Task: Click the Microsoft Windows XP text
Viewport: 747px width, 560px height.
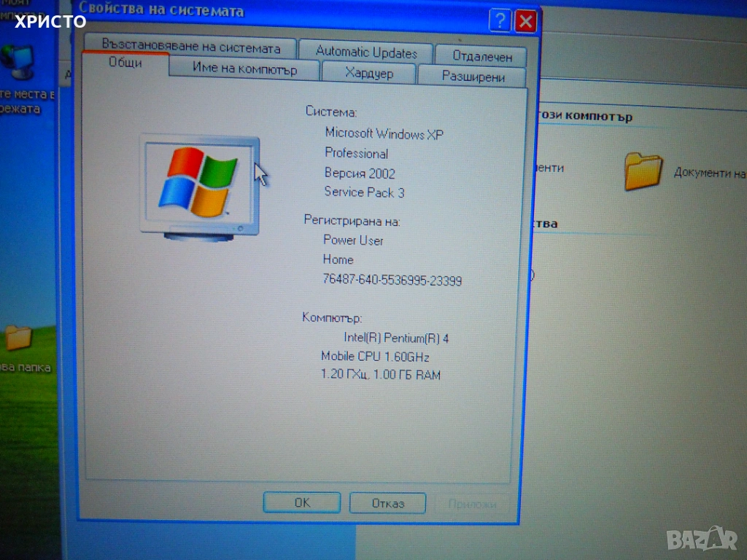Action: click(384, 133)
